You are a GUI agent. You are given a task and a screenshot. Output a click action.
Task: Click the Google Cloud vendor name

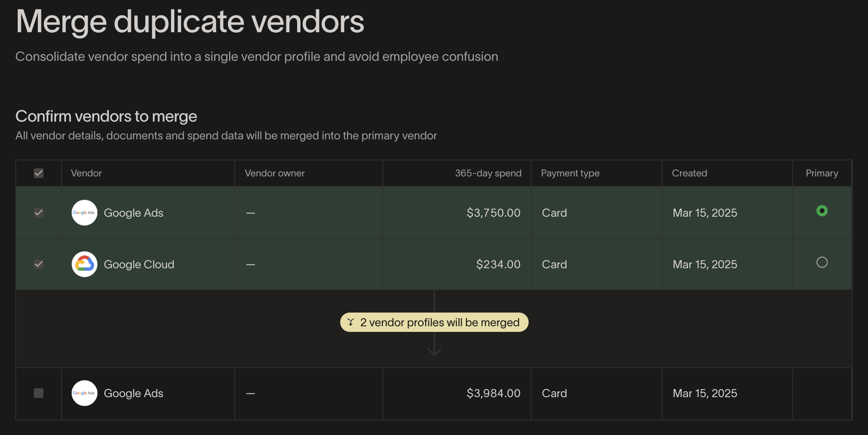(x=139, y=264)
